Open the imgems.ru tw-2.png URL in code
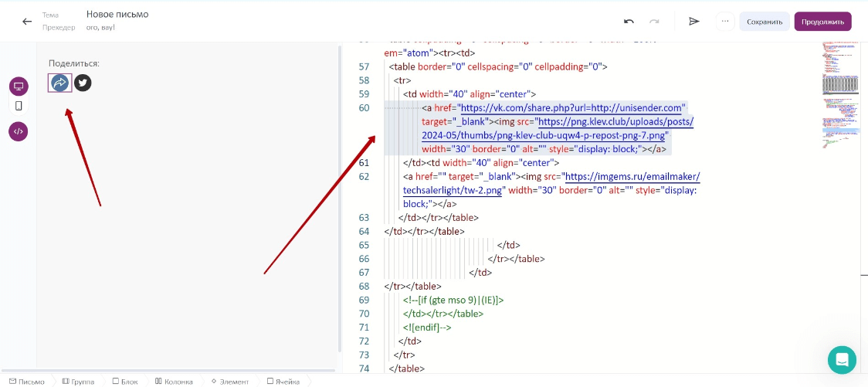The width and height of the screenshot is (868, 387). tap(552, 183)
